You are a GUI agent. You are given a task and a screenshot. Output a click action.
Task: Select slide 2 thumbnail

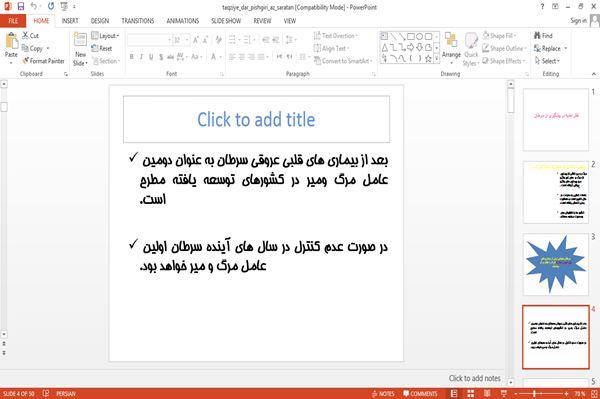[x=556, y=192]
